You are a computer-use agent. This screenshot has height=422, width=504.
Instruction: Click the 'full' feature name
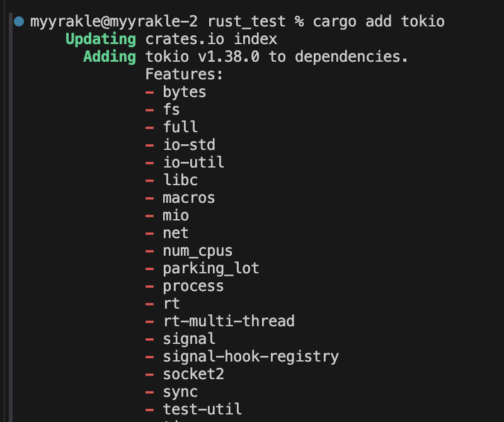click(180, 127)
